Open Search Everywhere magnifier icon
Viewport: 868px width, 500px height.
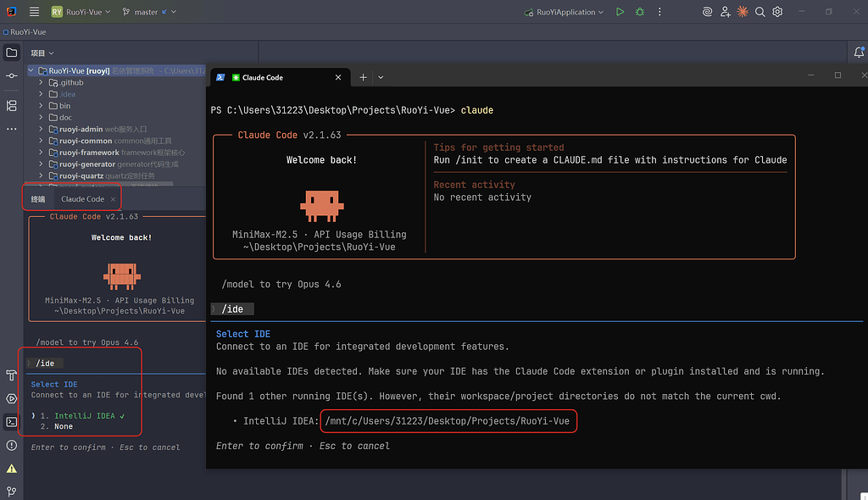760,12
